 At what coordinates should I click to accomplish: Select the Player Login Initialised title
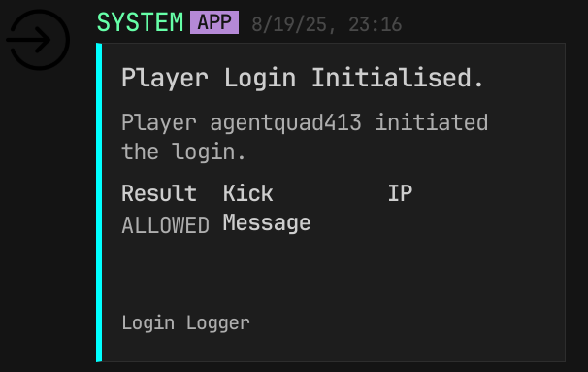pos(303,78)
